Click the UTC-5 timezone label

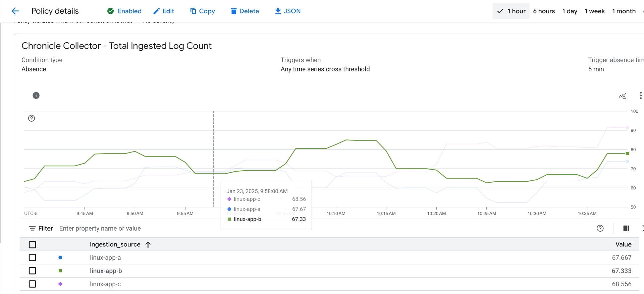tap(31, 214)
